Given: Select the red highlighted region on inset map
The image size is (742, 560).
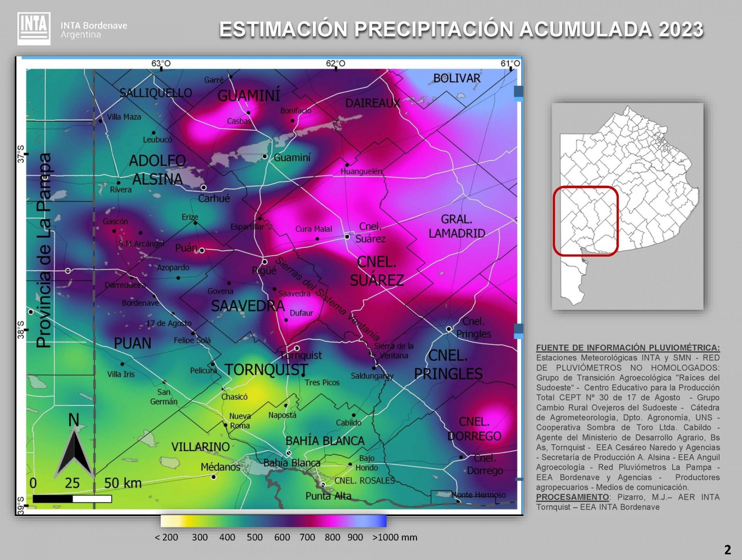Looking at the screenshot, I should (x=585, y=221).
